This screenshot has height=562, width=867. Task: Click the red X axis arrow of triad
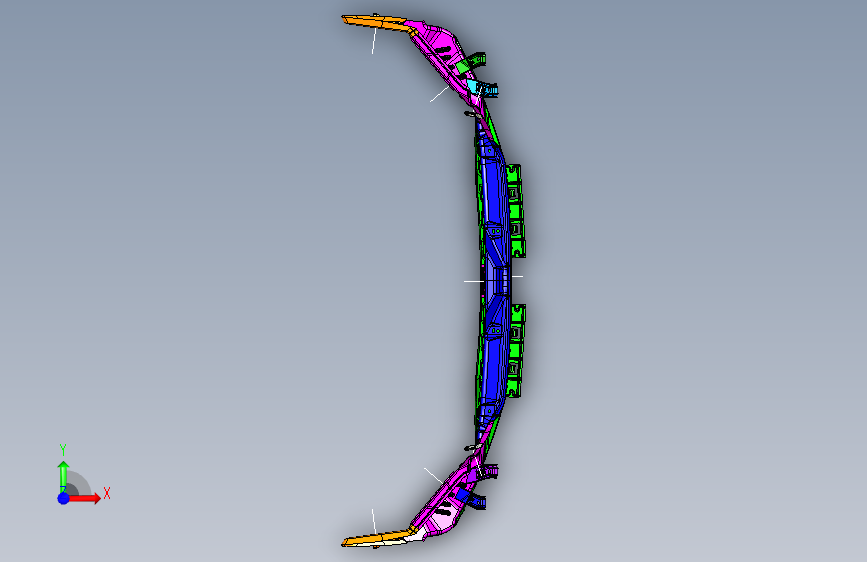pos(84,498)
